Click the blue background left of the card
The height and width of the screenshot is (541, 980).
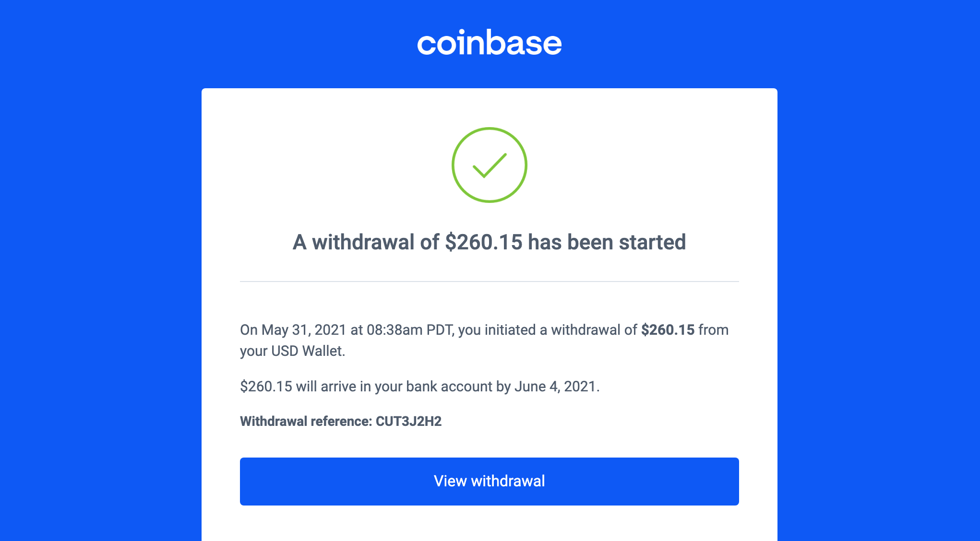pos(101,288)
